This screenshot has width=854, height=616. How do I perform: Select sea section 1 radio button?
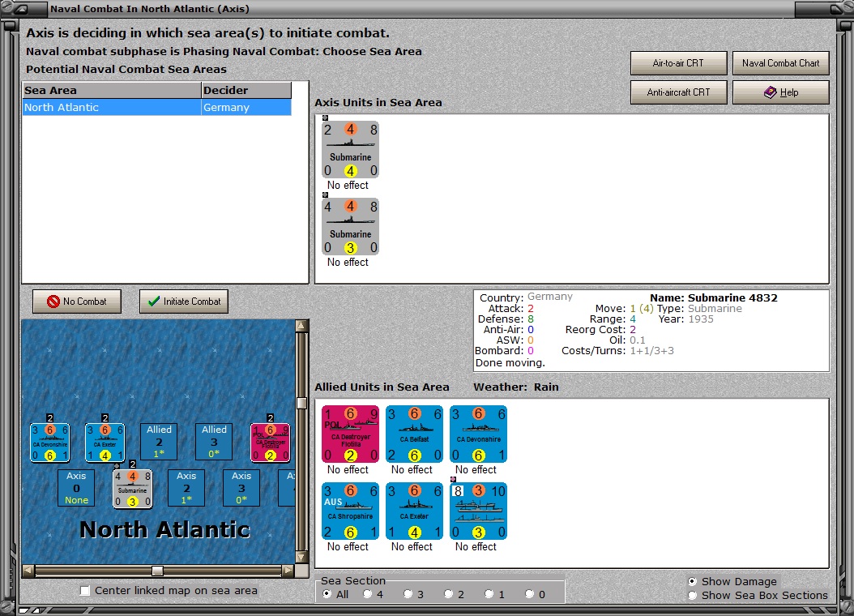tap(489, 594)
